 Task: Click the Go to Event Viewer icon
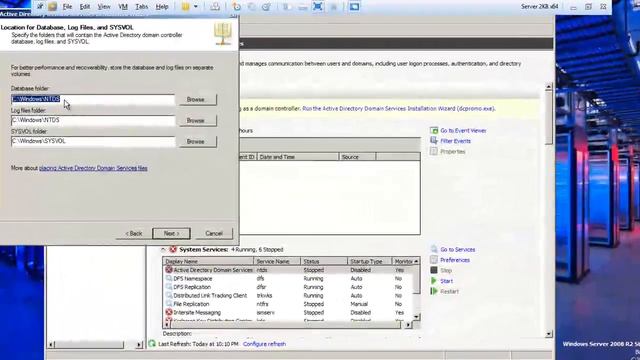[434, 130]
